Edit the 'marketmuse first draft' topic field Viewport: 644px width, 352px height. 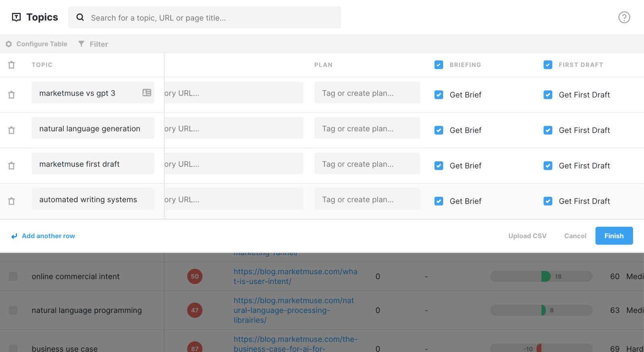(x=93, y=164)
